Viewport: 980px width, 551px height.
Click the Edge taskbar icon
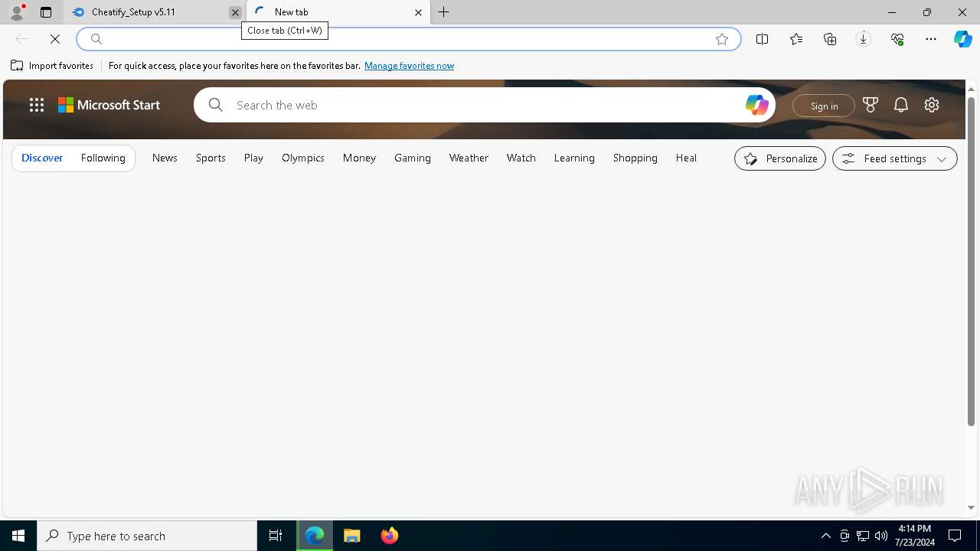(315, 536)
